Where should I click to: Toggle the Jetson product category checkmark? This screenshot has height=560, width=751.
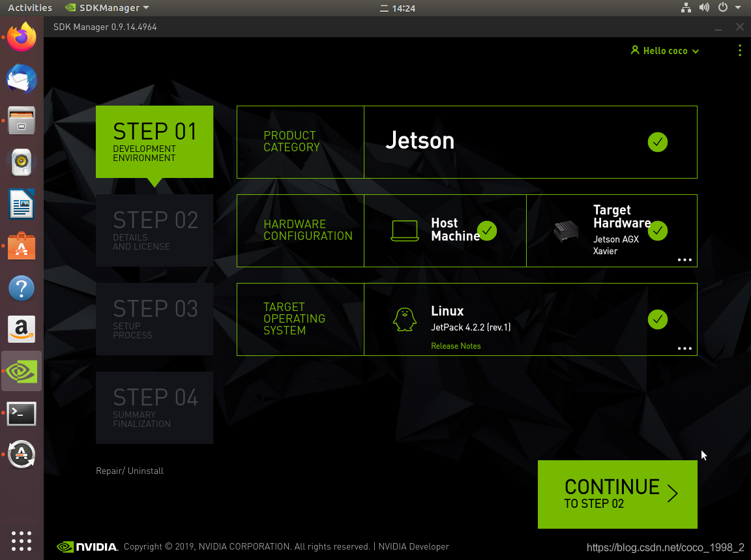point(658,142)
